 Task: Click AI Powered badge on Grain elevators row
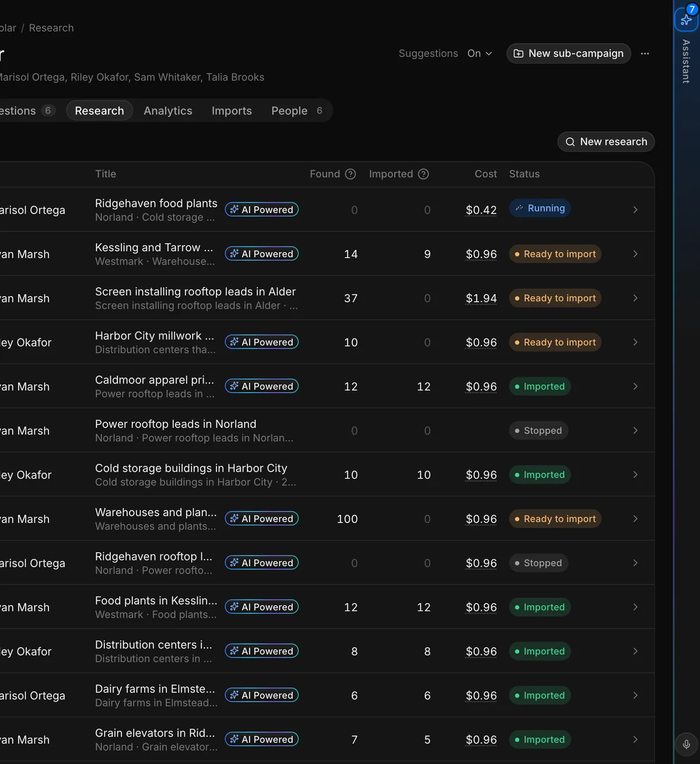click(262, 739)
